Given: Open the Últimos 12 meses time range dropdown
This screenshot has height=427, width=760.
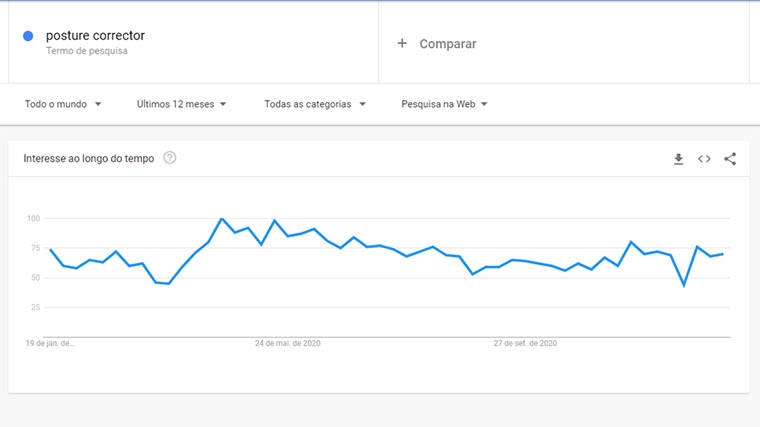Looking at the screenshot, I should click(x=181, y=104).
